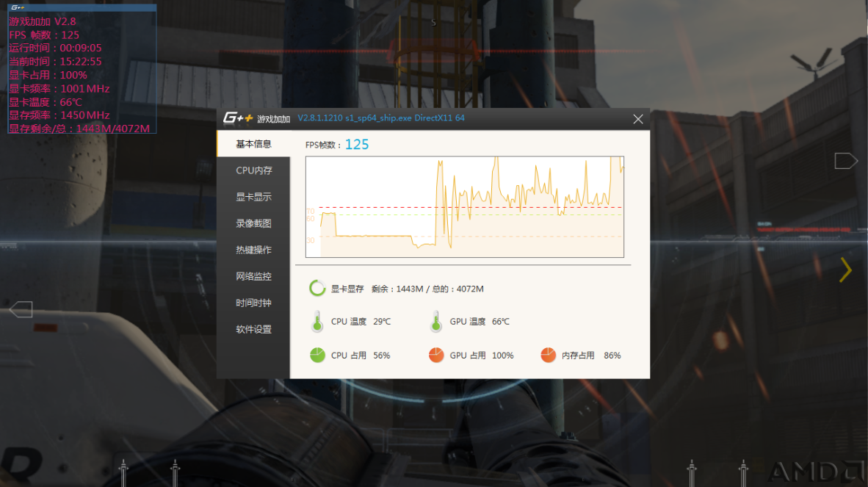Click the version text V2.8.1.1210

coord(320,118)
